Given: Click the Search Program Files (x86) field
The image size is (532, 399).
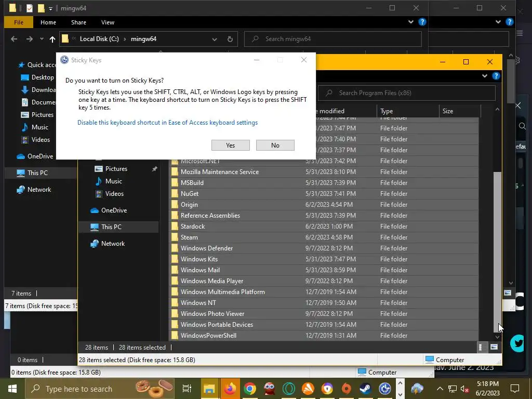Looking at the screenshot, I should tap(406, 93).
